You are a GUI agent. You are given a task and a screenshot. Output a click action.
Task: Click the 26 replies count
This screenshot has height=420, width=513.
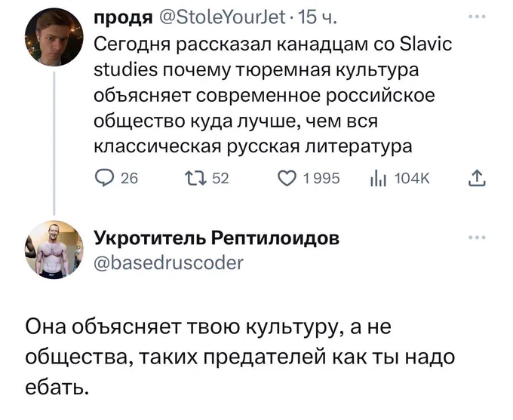coord(130,179)
